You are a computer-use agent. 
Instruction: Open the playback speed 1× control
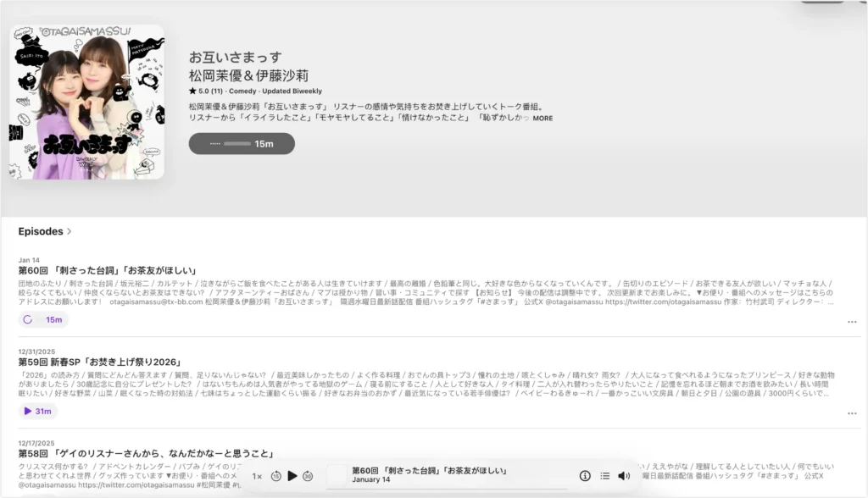click(x=257, y=476)
